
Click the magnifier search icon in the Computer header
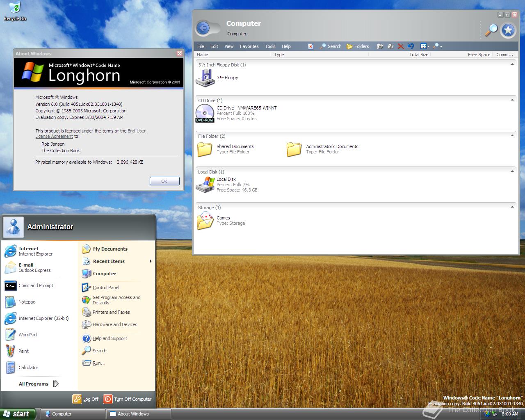pyautogui.click(x=491, y=30)
